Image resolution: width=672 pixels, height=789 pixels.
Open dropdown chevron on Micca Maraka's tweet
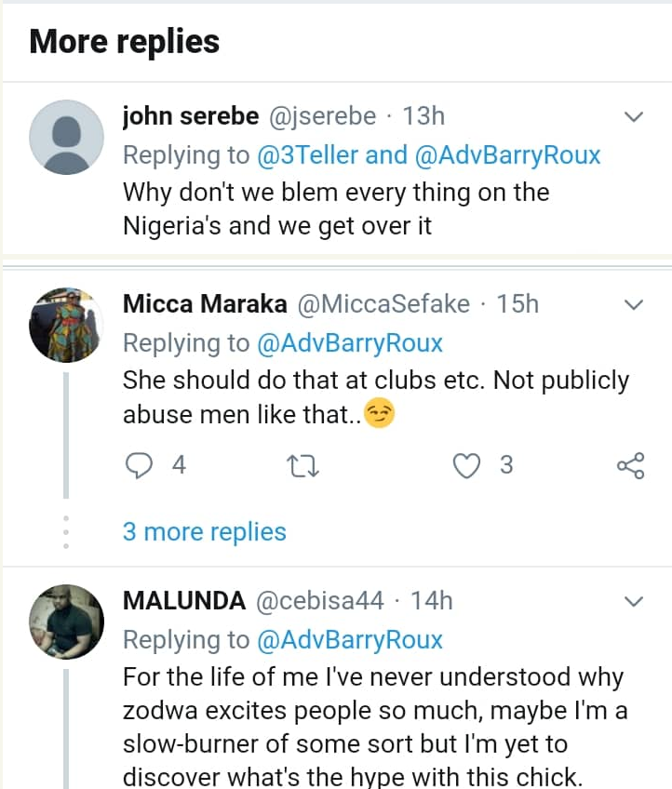(x=633, y=305)
